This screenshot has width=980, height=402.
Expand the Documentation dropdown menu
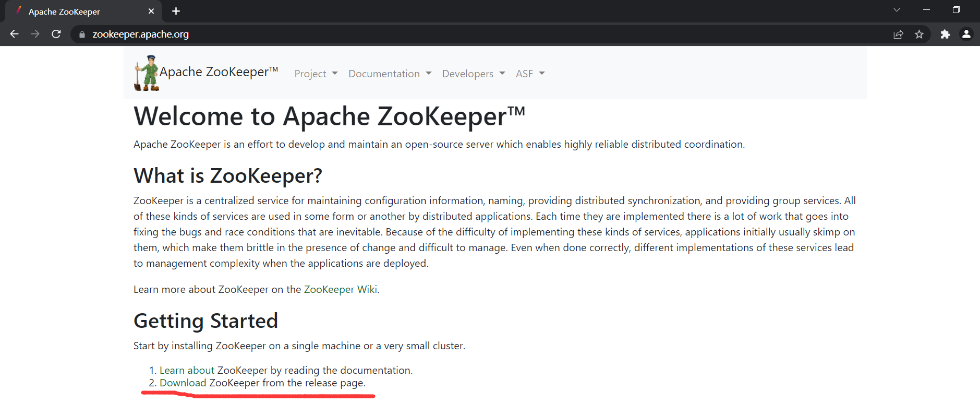click(x=390, y=74)
